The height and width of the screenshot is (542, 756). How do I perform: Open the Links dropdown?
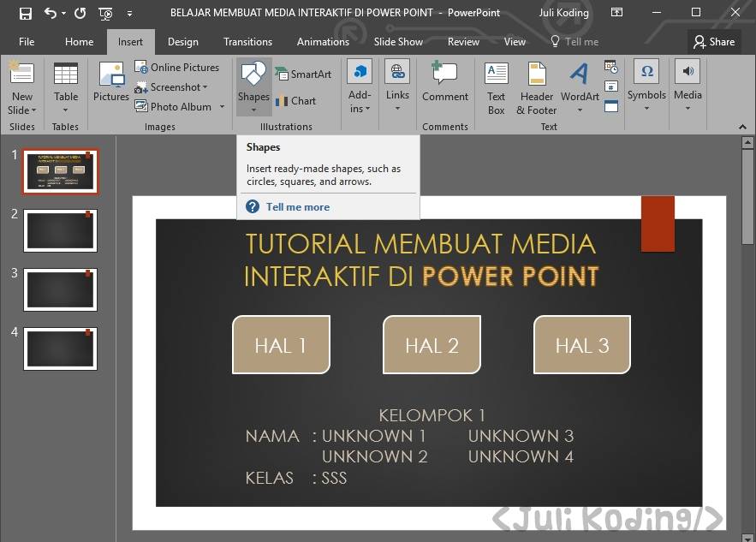coord(397,86)
